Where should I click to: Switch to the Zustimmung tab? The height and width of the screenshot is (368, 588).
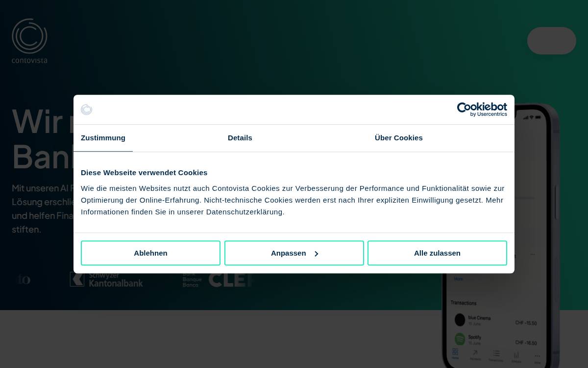(103, 138)
